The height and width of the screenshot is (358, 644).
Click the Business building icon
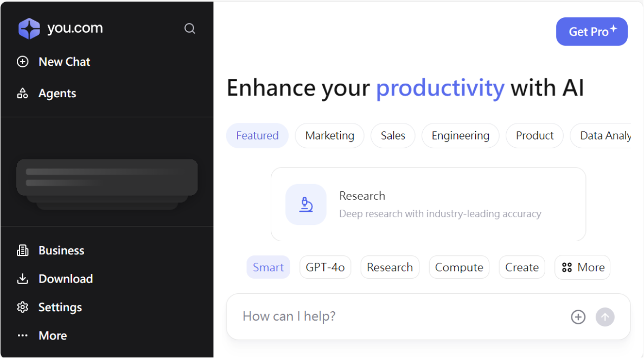point(22,250)
